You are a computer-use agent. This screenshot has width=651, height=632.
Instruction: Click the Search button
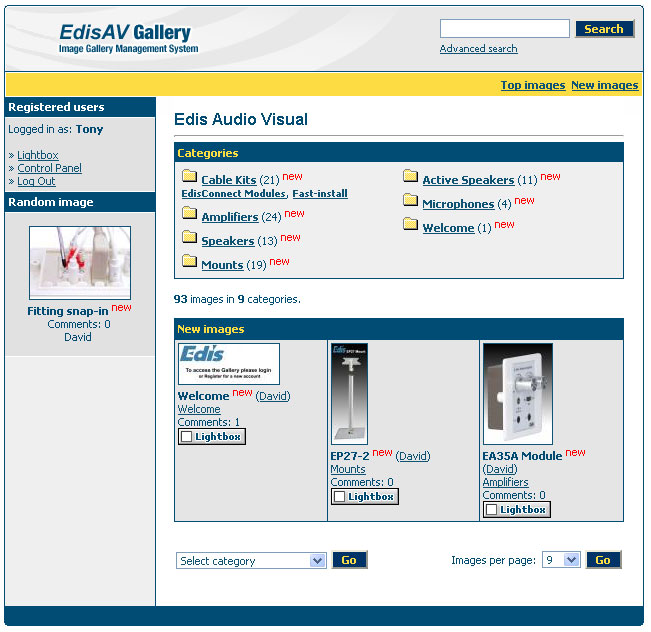click(604, 29)
